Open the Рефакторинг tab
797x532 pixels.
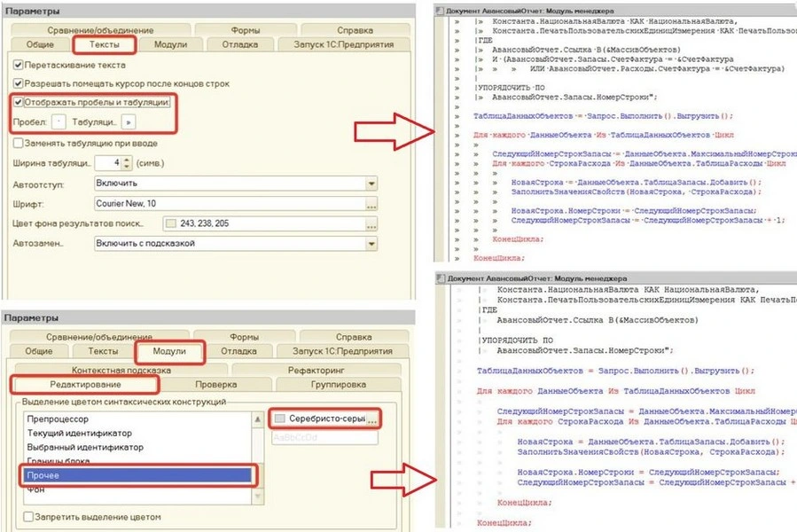click(315, 370)
